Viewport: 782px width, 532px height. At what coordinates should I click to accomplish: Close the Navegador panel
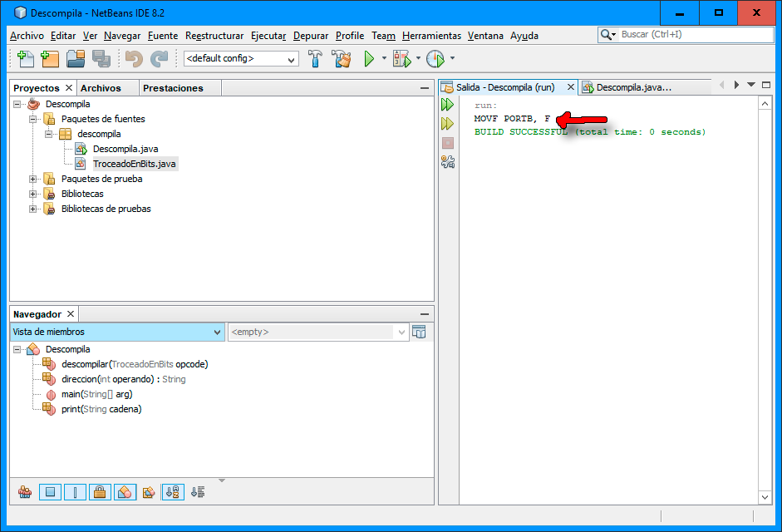tap(71, 314)
